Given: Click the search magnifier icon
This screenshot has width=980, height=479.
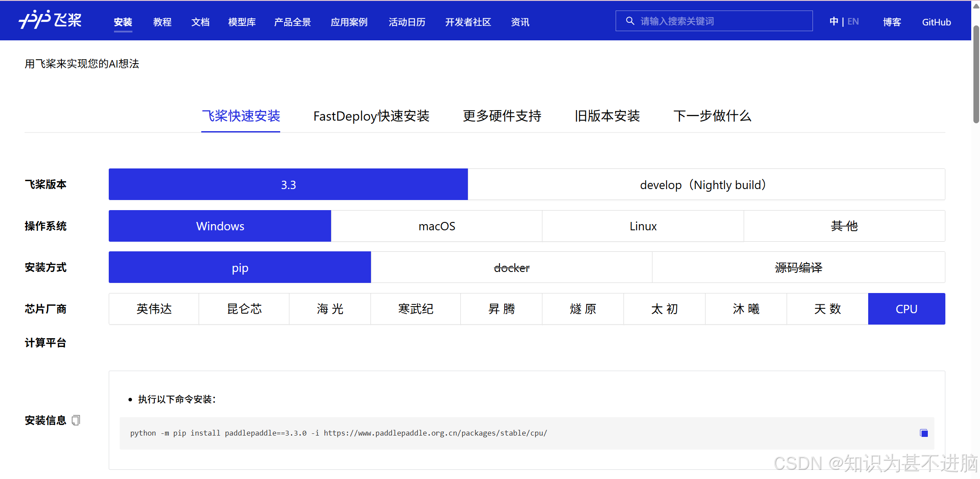Looking at the screenshot, I should point(630,21).
